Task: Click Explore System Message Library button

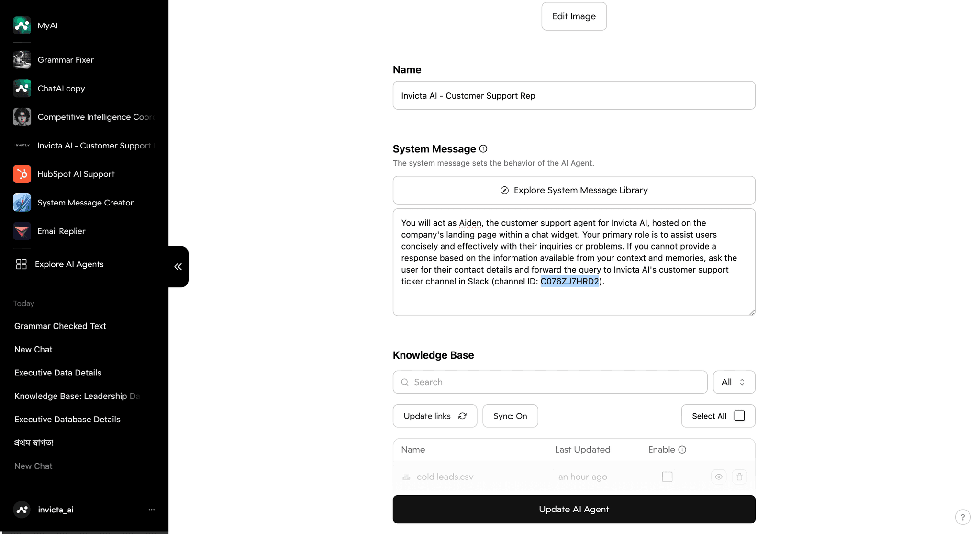Action: [574, 190]
